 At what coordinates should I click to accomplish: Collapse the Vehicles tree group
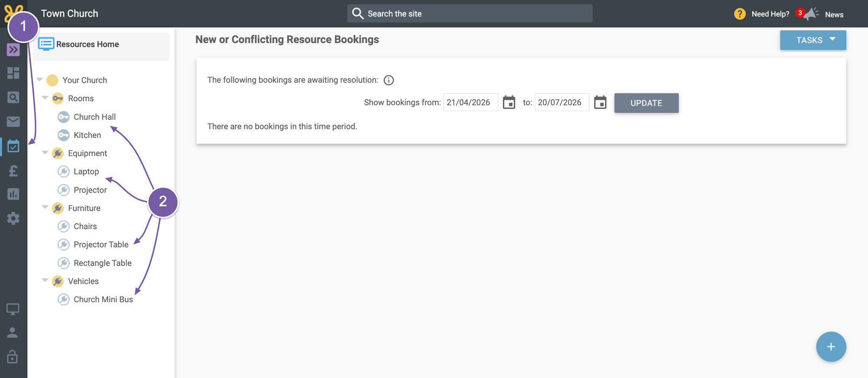45,280
